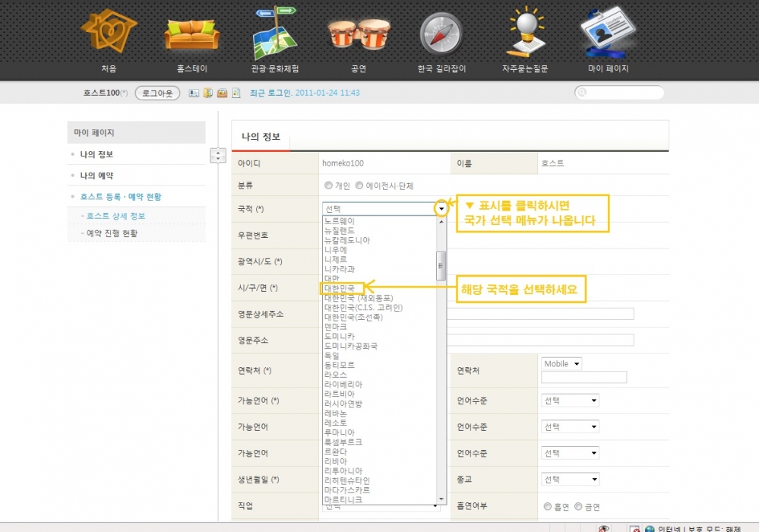Select 마다가스카르 in country list
The height and width of the screenshot is (532, 759).
[347, 490]
